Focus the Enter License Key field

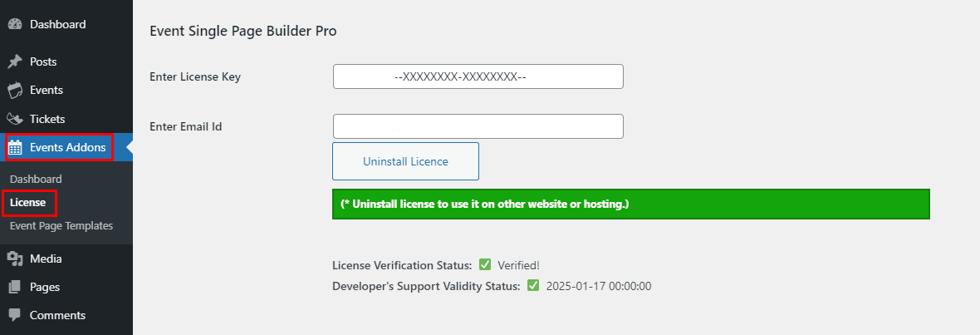click(478, 76)
